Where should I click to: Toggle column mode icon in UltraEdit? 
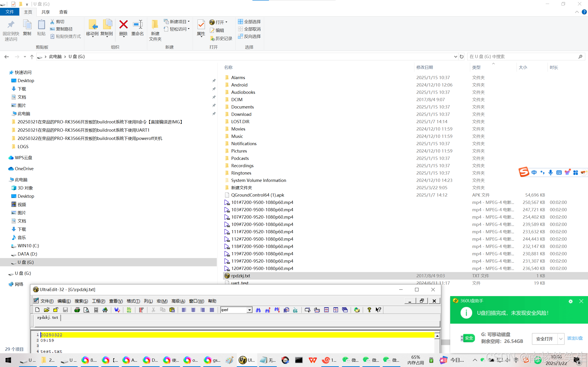[141, 310]
